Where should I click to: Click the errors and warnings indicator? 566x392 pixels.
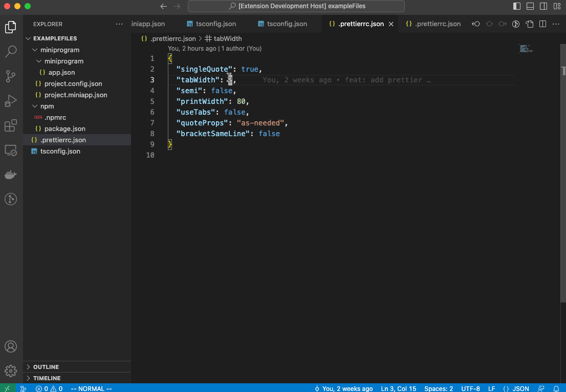[49, 388]
